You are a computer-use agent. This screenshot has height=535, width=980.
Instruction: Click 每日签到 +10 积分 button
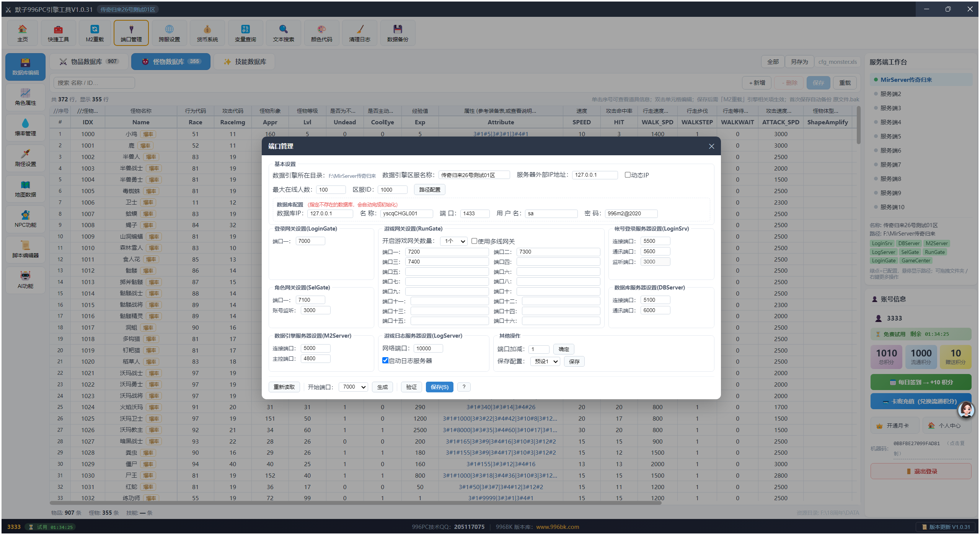(921, 382)
